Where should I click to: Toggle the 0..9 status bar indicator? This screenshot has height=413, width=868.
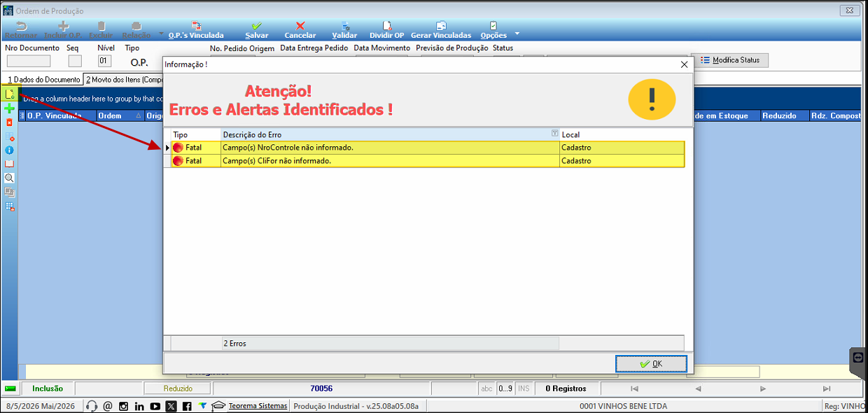505,388
